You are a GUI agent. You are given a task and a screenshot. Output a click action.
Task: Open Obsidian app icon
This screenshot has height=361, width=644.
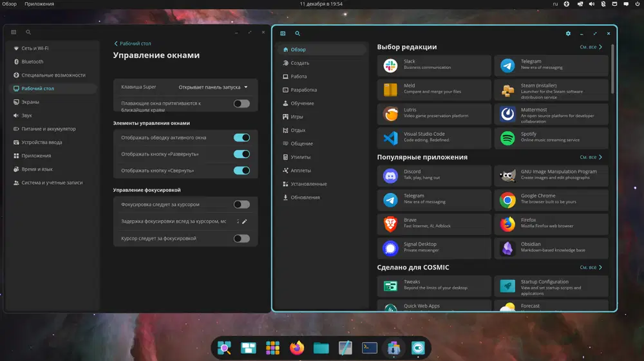tap(507, 248)
